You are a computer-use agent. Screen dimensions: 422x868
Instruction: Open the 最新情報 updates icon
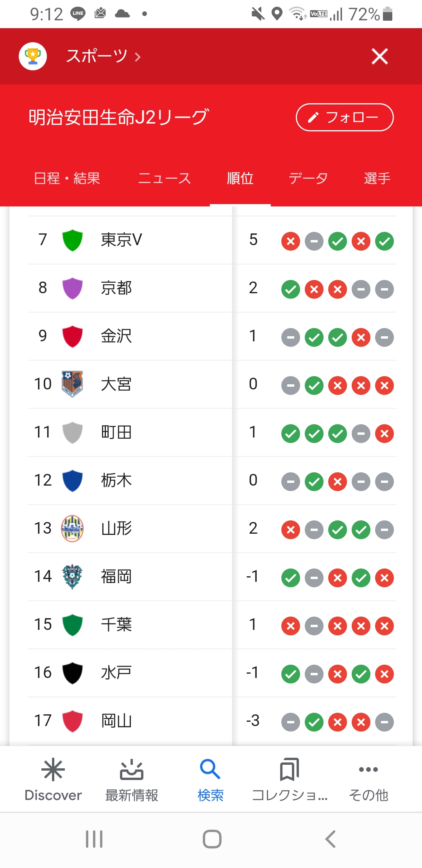(x=132, y=769)
